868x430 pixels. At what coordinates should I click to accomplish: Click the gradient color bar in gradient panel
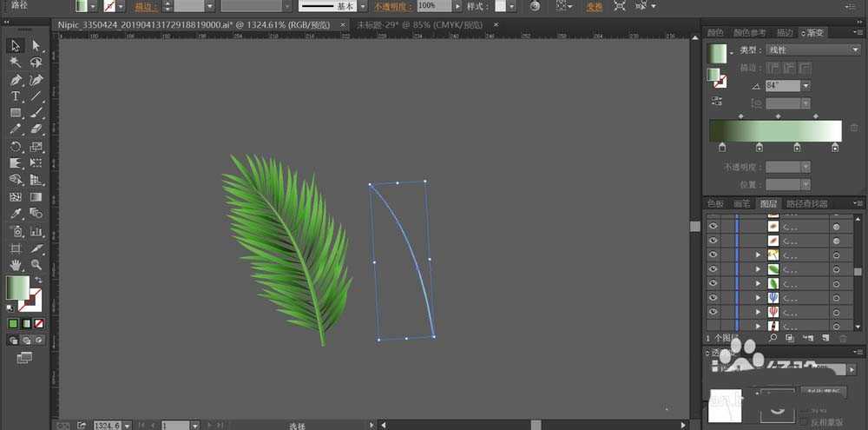775,130
